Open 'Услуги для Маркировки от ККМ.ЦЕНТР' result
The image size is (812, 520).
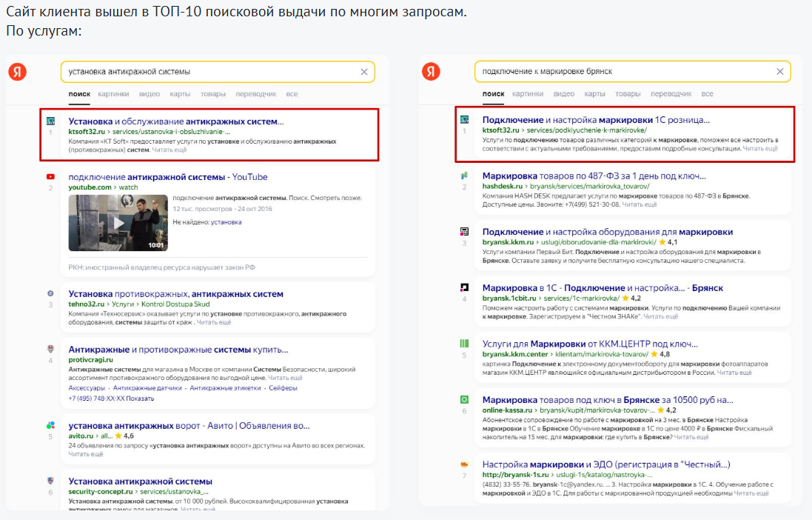coord(591,344)
